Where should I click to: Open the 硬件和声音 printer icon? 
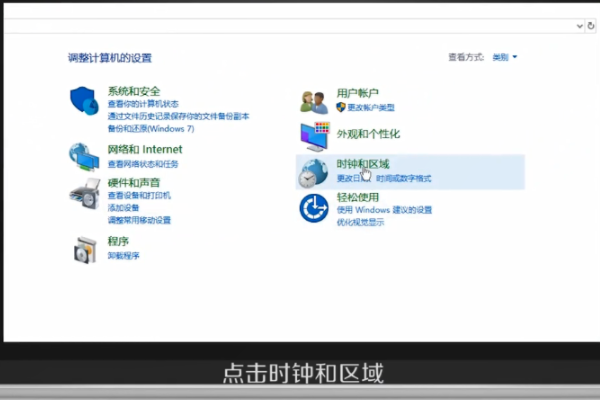85,194
